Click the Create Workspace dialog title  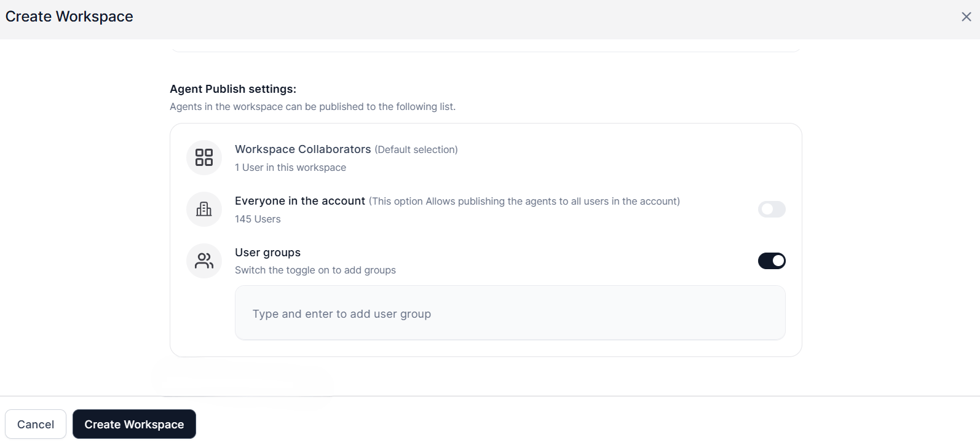(x=69, y=17)
